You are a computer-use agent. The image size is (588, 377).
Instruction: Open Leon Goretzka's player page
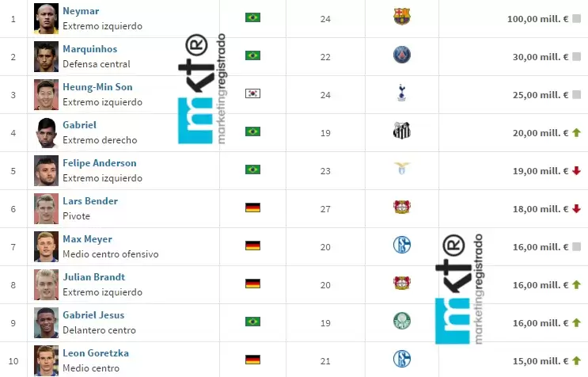tap(96, 353)
